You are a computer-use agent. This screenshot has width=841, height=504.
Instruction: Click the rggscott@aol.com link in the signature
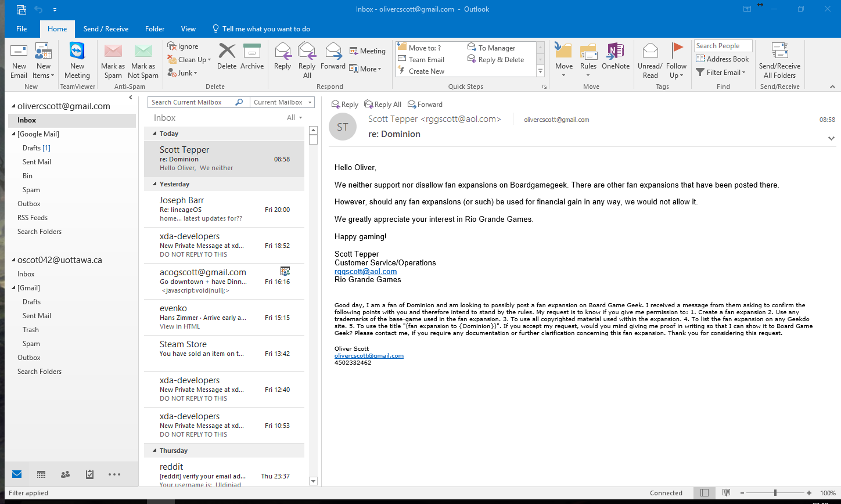(x=366, y=271)
